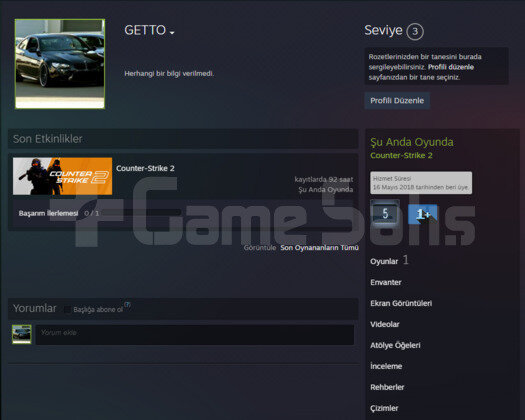Open the Counter-Strike 2 game banner
525x420 pixels.
63,176
